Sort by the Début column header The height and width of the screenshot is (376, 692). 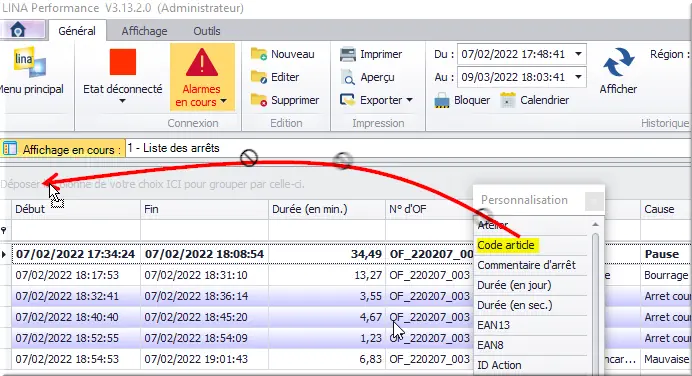coord(76,209)
